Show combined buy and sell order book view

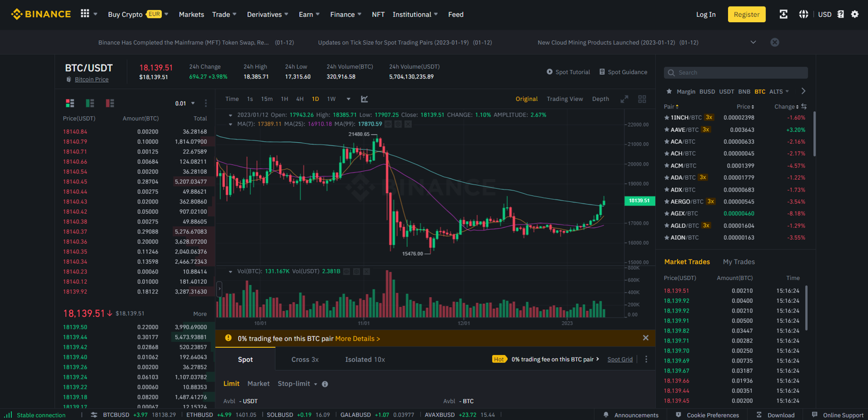point(70,103)
